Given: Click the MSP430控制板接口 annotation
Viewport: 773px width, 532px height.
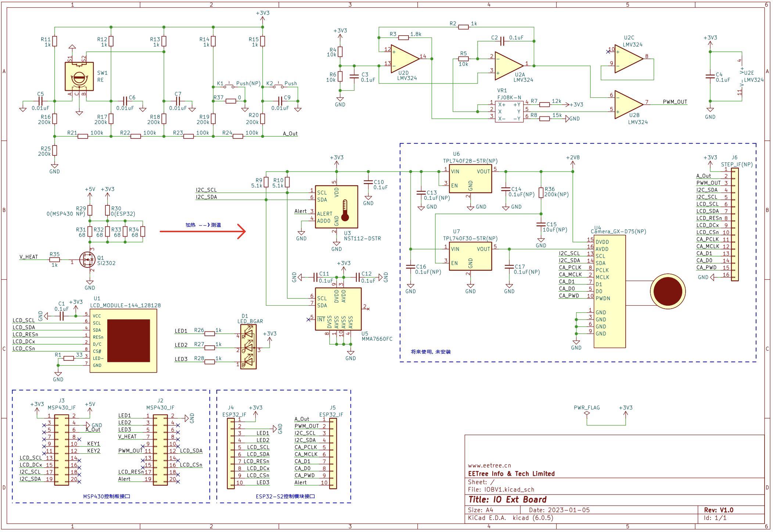Looking at the screenshot, I should click(x=107, y=496).
